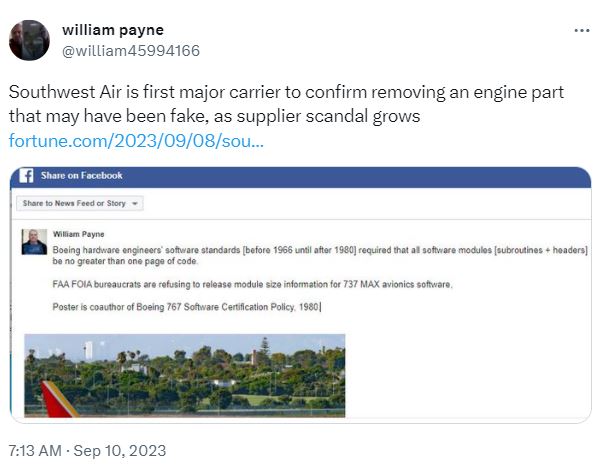This screenshot has height=472, width=600.
Task: Open the @william45994166 handle
Action: click(x=131, y=51)
